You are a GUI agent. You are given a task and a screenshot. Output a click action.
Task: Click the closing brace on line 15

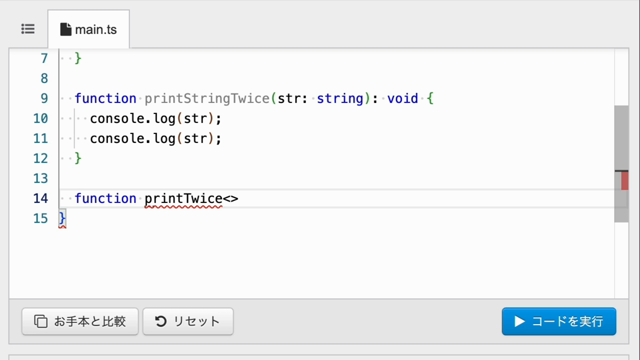coord(62,218)
